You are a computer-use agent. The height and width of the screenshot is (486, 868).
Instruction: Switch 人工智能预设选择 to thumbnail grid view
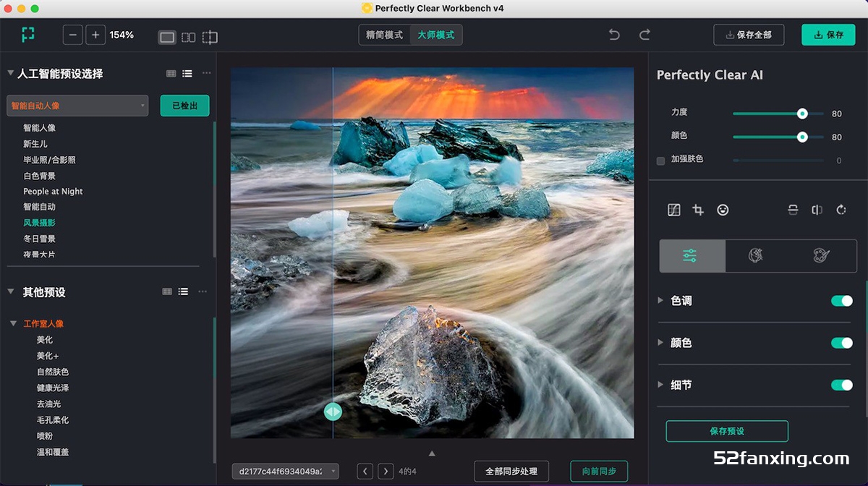click(171, 73)
